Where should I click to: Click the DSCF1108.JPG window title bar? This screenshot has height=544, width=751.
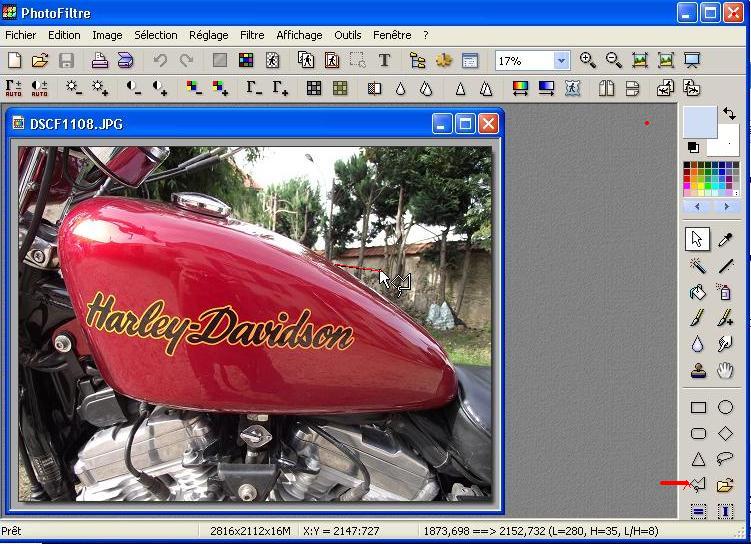[x=255, y=124]
